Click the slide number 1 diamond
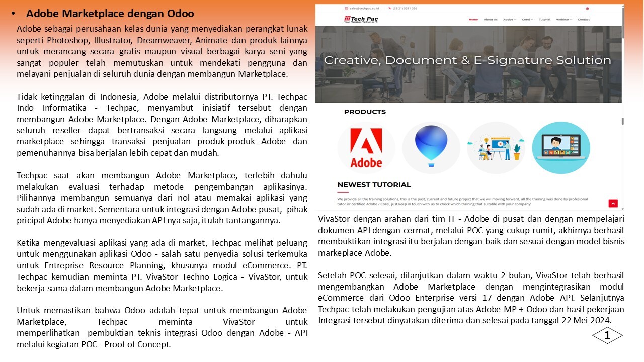The height and width of the screenshot is (362, 644). tap(607, 336)
